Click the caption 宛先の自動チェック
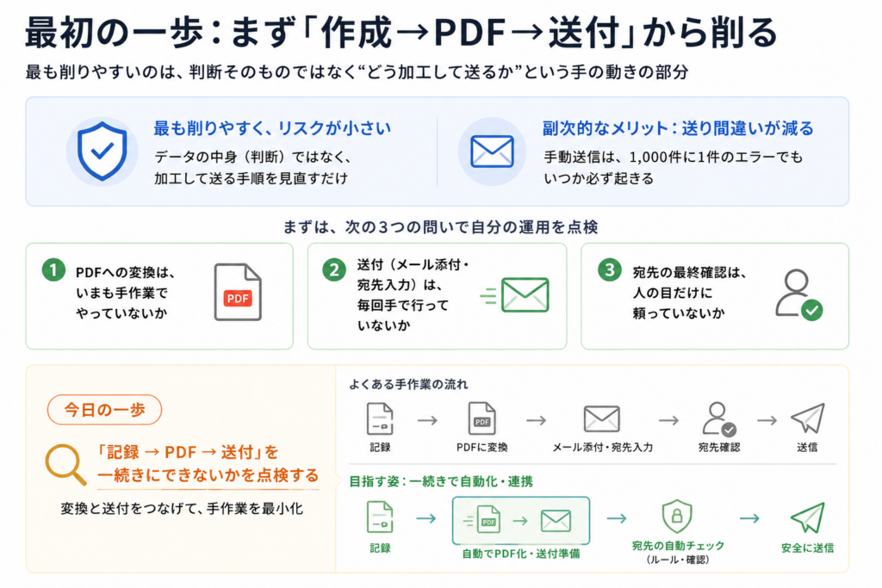The width and height of the screenshot is (882, 588). tap(678, 545)
